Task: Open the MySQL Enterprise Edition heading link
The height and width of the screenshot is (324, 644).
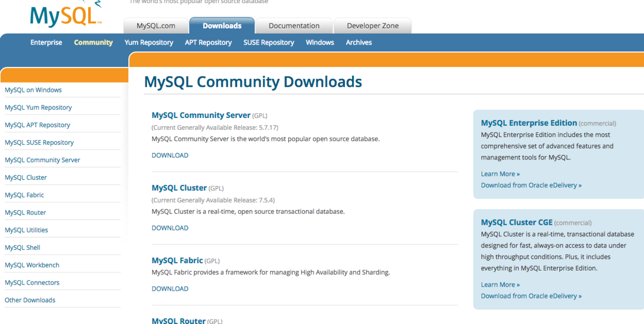Action: click(529, 123)
